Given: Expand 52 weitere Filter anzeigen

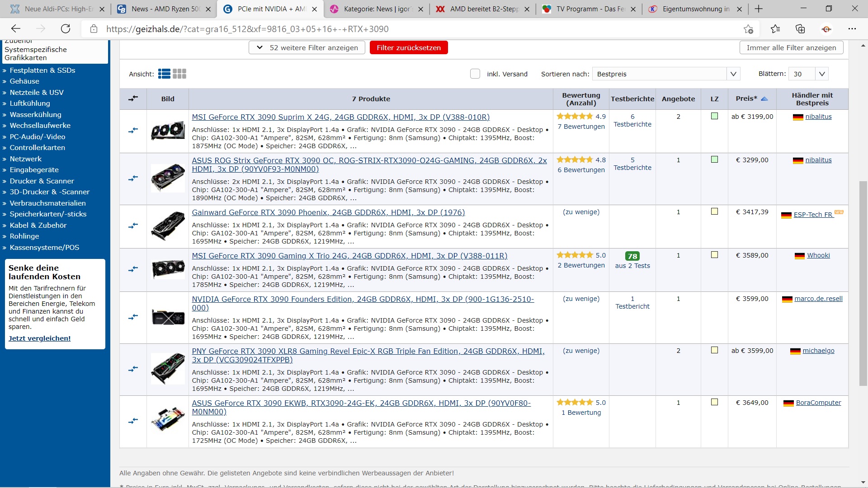Looking at the screenshot, I should [x=307, y=48].
